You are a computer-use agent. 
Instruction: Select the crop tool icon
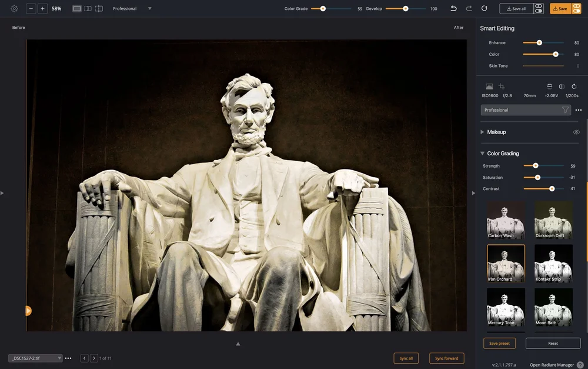[x=502, y=87]
